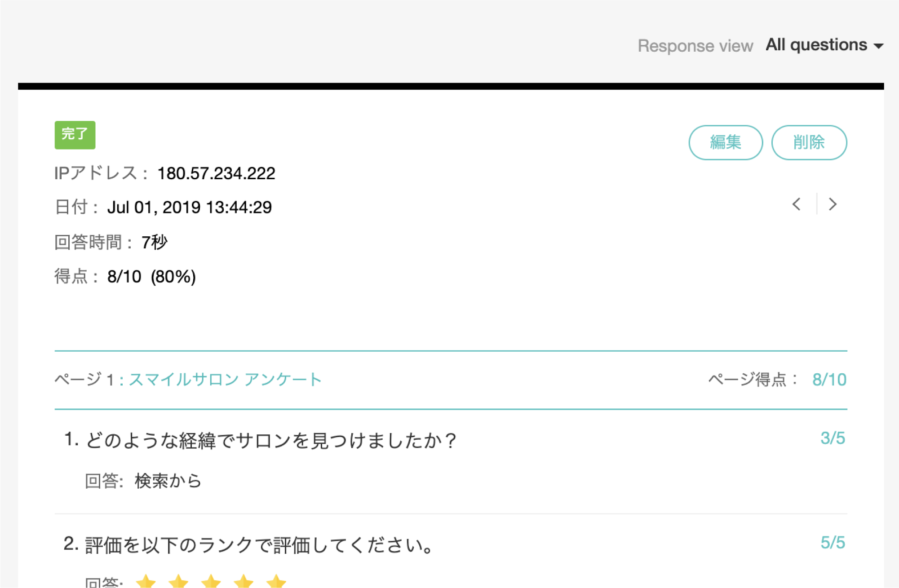The image size is (899, 588).
Task: Open the All questions dropdown
Action: pyautogui.click(x=816, y=45)
